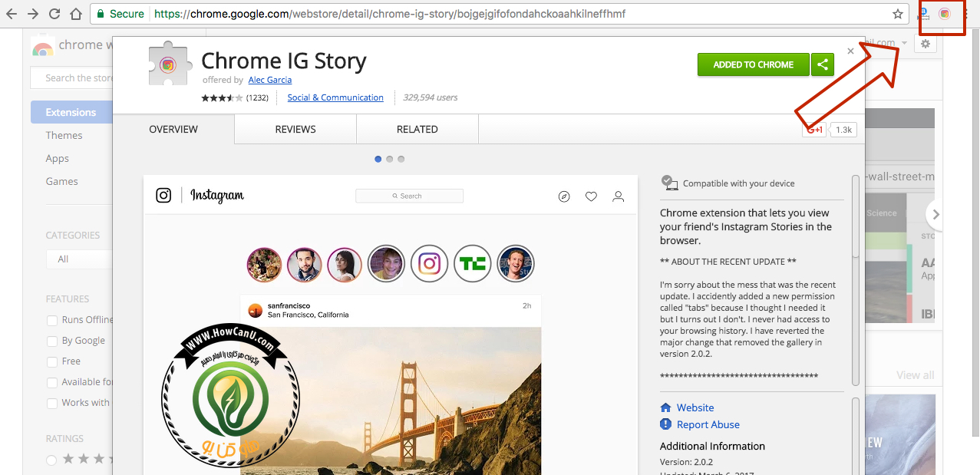980x475 pixels.
Task: Select Themes in the sidebar
Action: click(64, 135)
